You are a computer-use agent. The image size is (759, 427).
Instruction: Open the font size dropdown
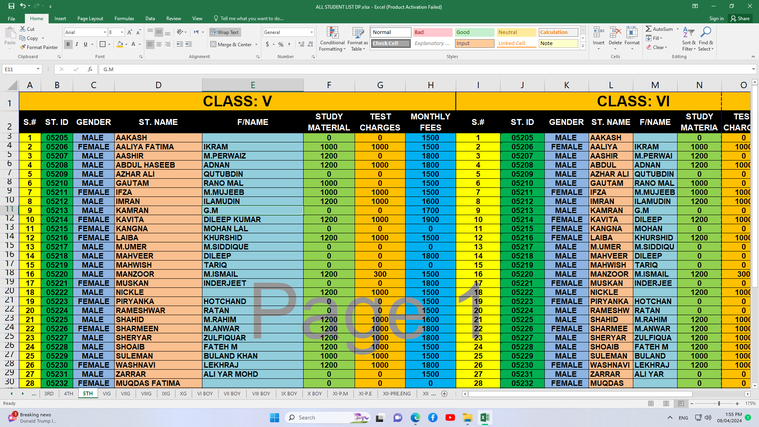coord(121,32)
